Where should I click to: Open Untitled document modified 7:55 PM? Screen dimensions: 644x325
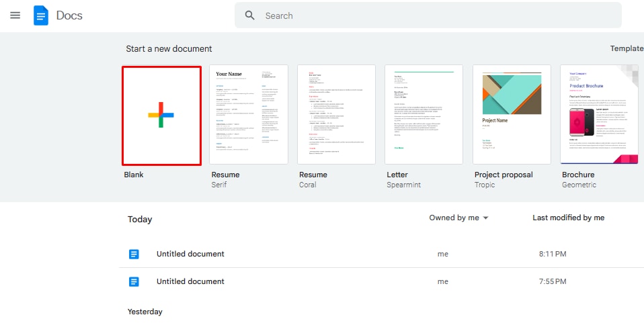190,281
